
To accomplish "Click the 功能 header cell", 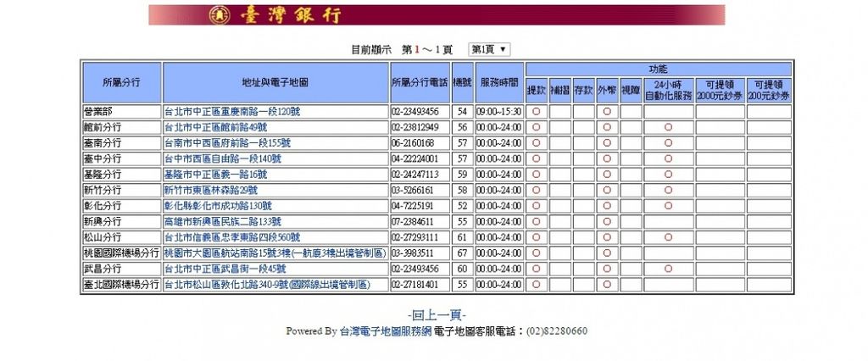I will 658,69.
